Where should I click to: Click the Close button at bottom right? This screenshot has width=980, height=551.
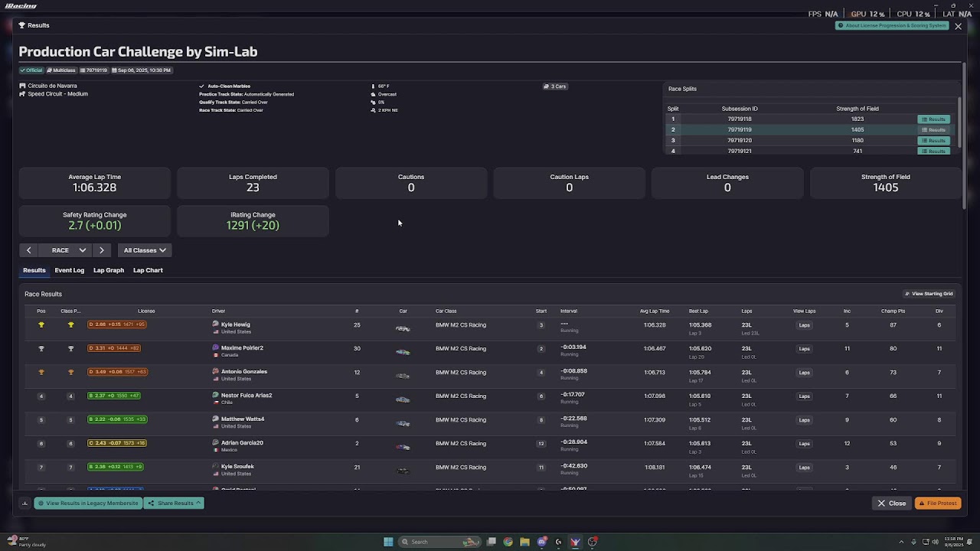tap(892, 504)
